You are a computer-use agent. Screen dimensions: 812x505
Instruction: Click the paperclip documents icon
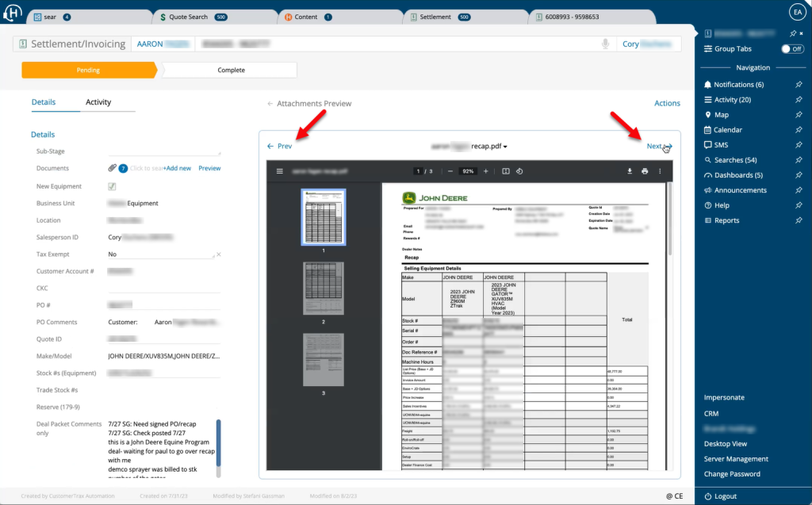coord(113,168)
